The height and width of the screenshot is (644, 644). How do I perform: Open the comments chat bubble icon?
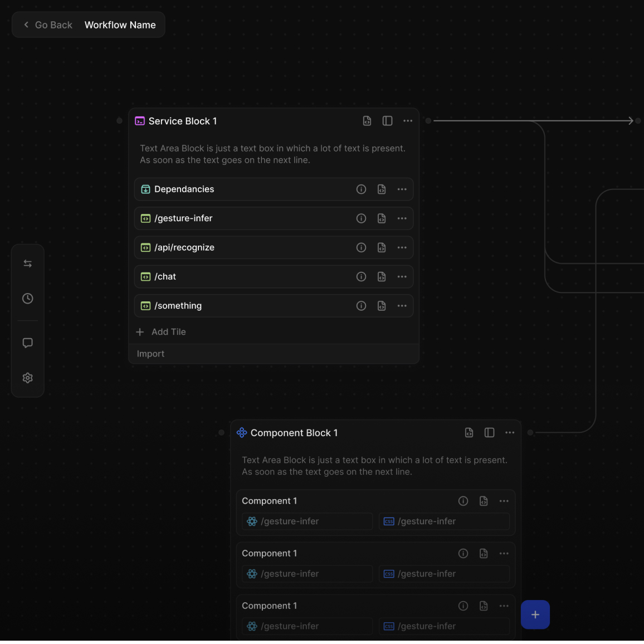(27, 343)
